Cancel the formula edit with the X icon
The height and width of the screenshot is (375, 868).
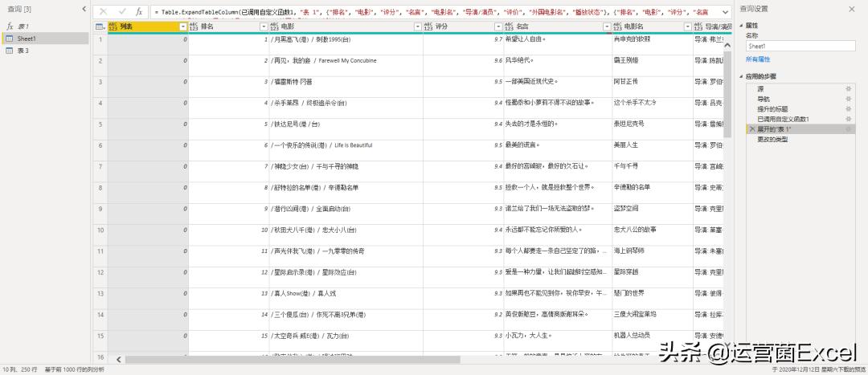[x=103, y=11]
